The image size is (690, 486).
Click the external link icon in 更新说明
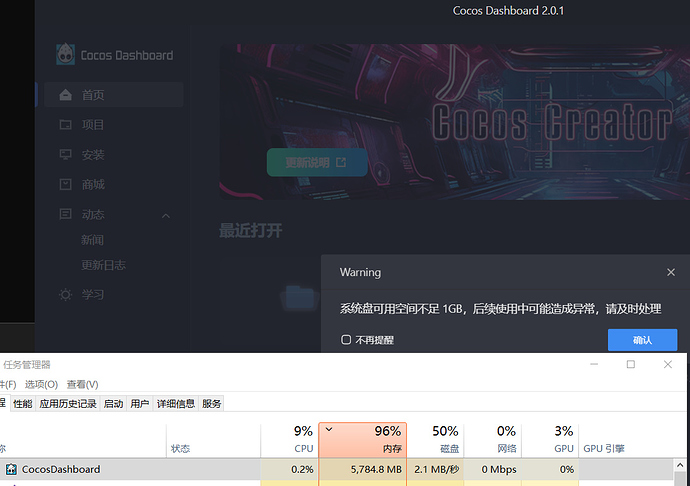(341, 162)
